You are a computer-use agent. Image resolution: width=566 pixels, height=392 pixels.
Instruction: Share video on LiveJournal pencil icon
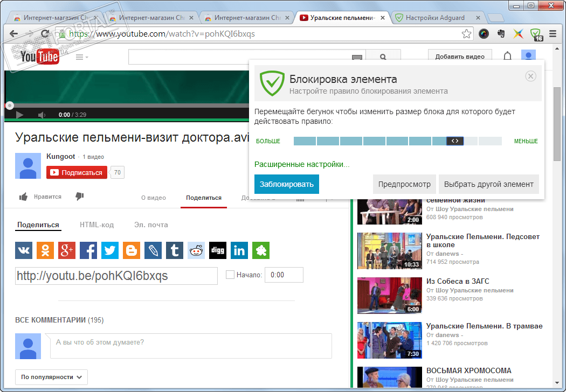[x=153, y=250]
